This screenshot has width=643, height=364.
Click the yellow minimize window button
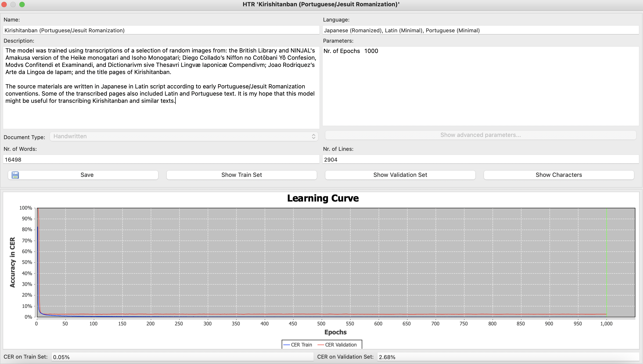[13, 4]
